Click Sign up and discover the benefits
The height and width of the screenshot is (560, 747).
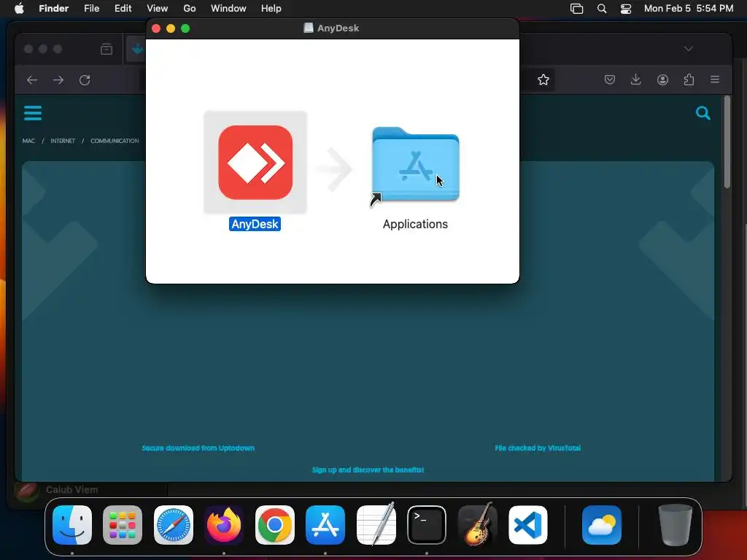368,470
